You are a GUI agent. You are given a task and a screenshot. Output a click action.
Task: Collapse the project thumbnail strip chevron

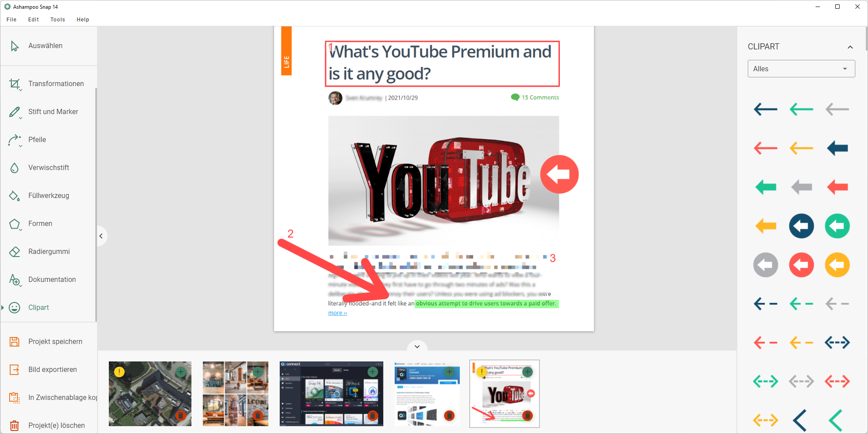point(417,346)
